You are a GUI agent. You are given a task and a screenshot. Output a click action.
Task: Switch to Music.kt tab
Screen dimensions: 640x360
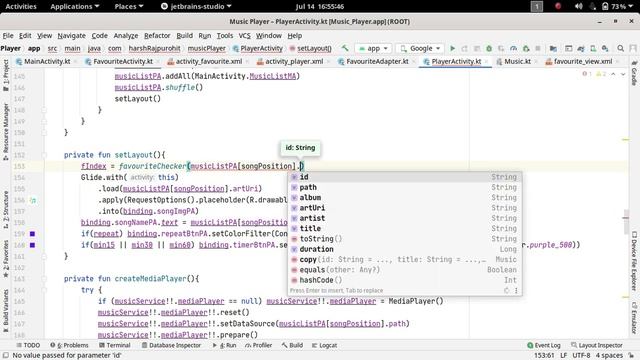(517, 61)
